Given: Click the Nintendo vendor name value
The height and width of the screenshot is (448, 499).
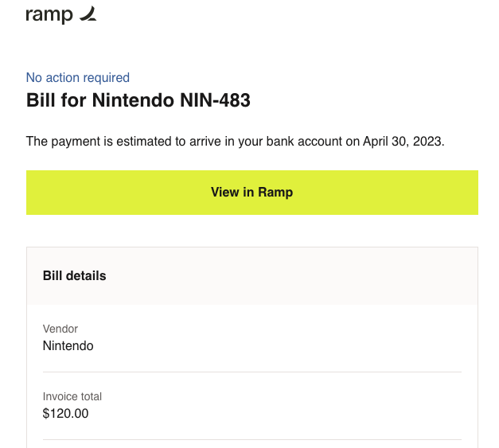Looking at the screenshot, I should pyautogui.click(x=68, y=346).
